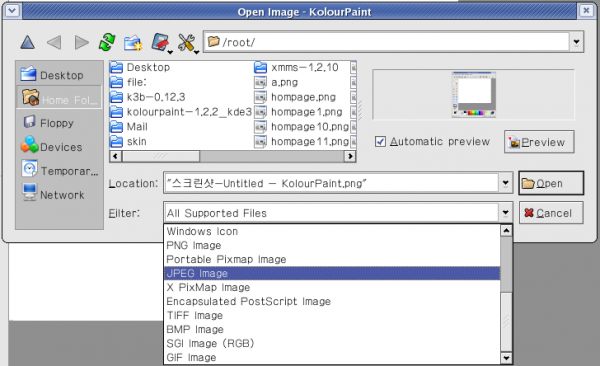Select the 'file:' folder
Image resolution: width=600 pixels, height=366 pixels.
tap(129, 82)
